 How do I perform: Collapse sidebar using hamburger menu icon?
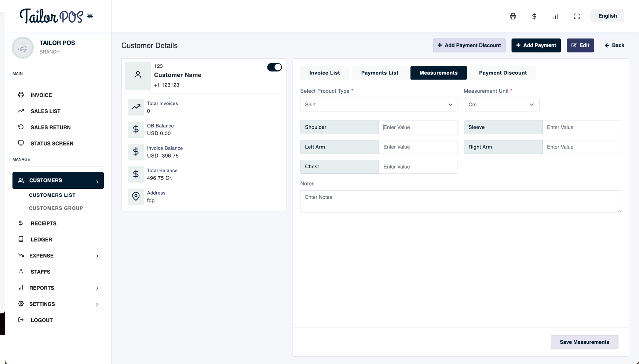(90, 16)
